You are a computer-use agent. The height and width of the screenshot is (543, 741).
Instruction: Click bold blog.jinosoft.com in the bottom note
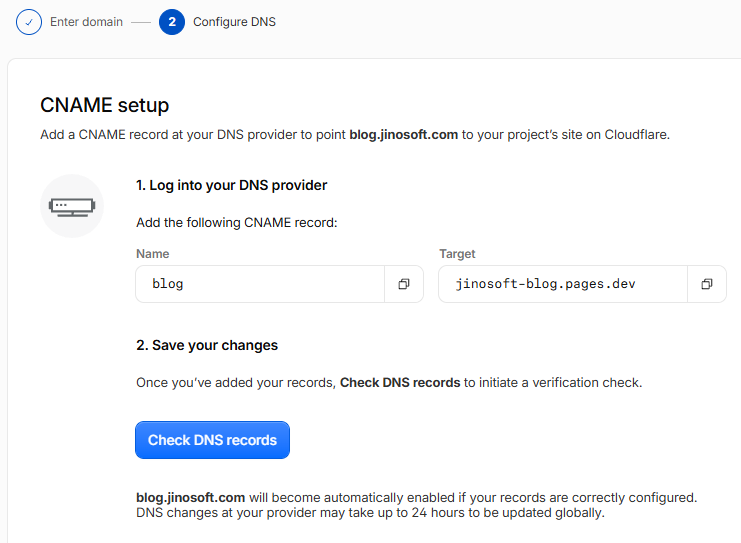(190, 498)
